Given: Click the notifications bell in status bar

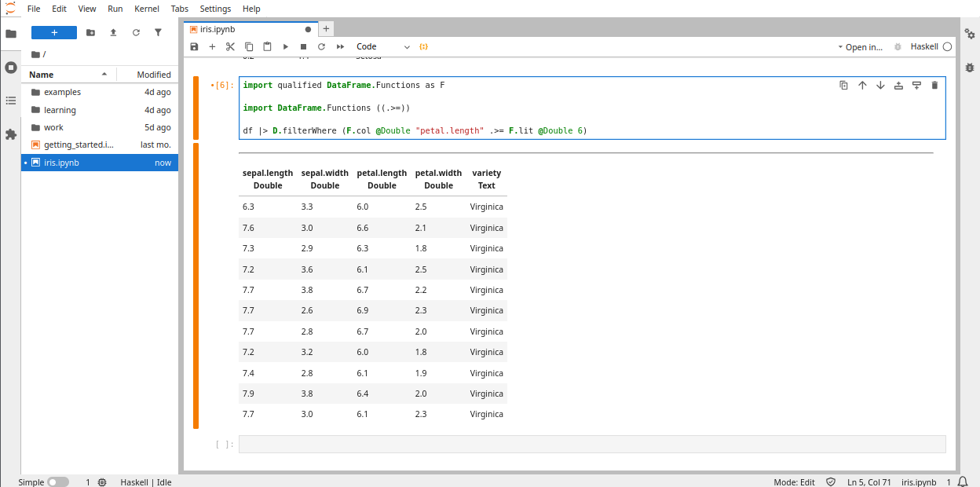Looking at the screenshot, I should 963,482.
